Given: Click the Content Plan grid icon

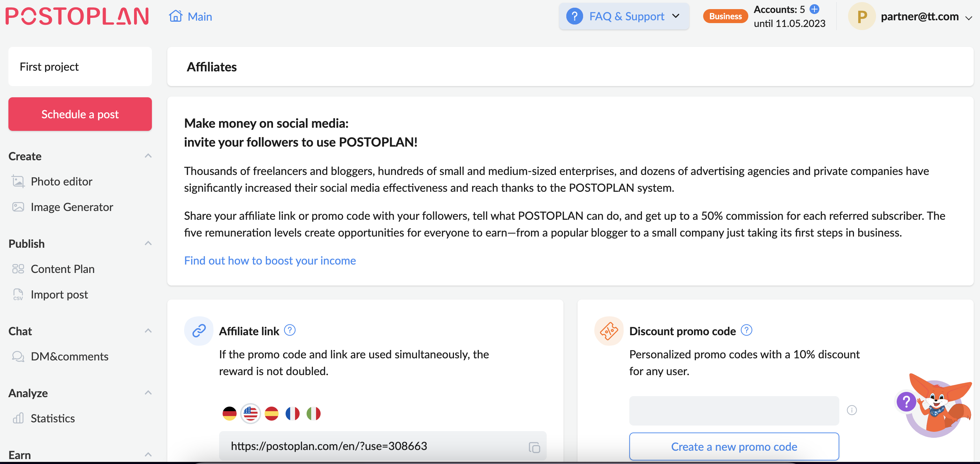Looking at the screenshot, I should (x=18, y=269).
